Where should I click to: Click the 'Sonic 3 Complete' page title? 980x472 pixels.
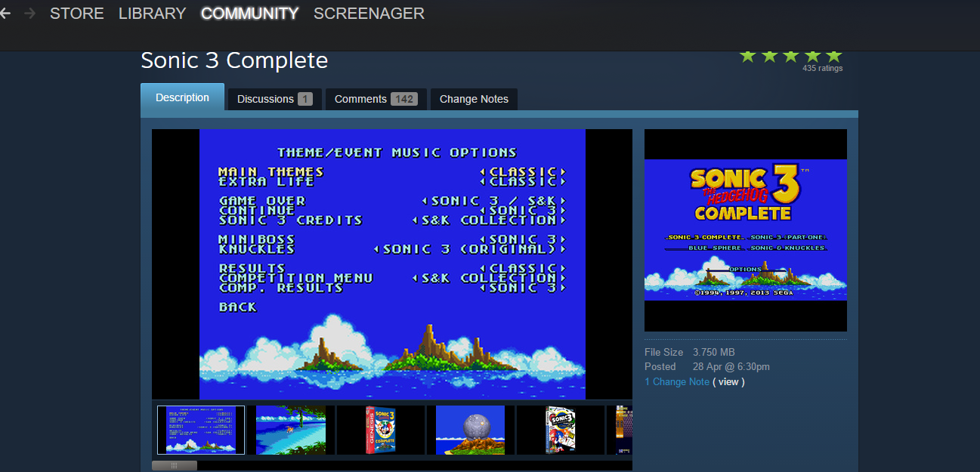pos(234,60)
